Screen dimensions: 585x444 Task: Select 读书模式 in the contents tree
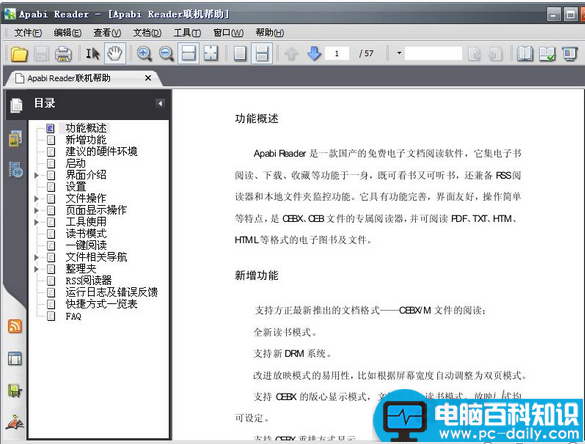86,234
